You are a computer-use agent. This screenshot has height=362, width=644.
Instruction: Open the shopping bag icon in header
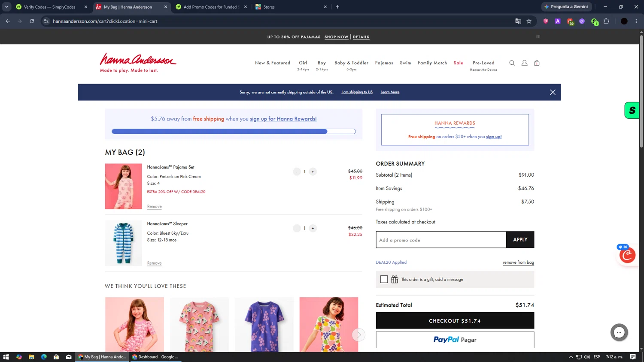[537, 63]
